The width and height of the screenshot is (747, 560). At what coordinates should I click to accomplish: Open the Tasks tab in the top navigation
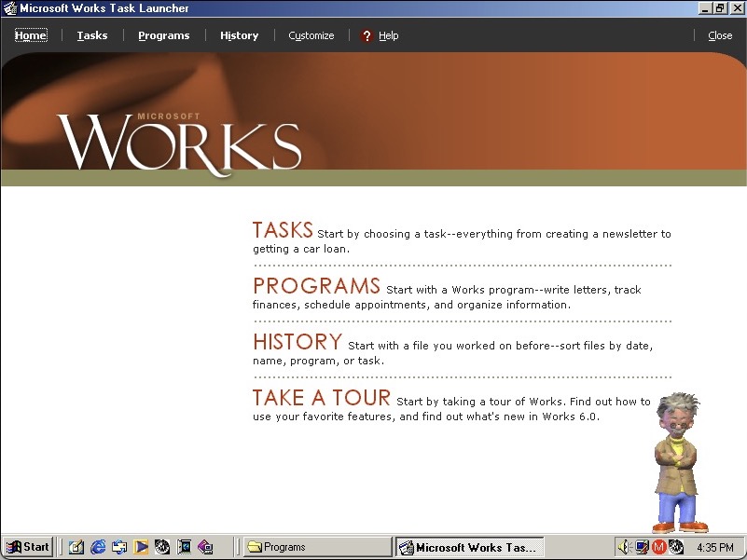[92, 35]
